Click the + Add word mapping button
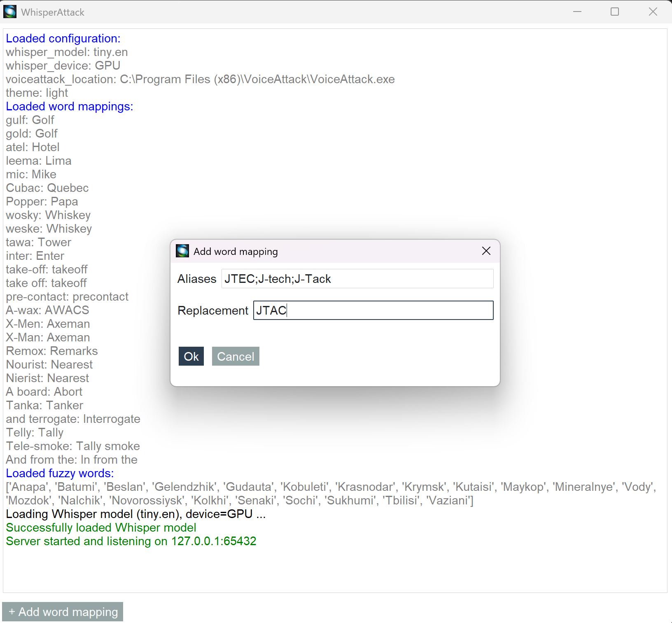 pos(63,612)
